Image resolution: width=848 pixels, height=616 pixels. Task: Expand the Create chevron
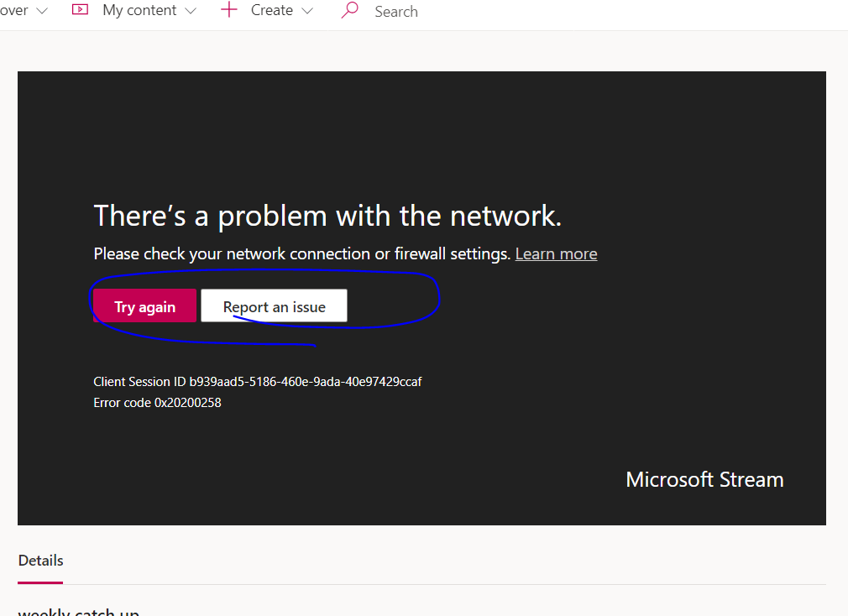[x=307, y=11]
